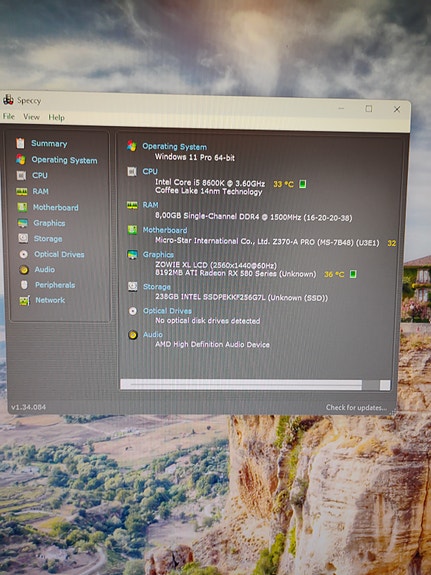This screenshot has width=431, height=575.
Task: Click the green CPU temperature indicator
Action: click(303, 184)
